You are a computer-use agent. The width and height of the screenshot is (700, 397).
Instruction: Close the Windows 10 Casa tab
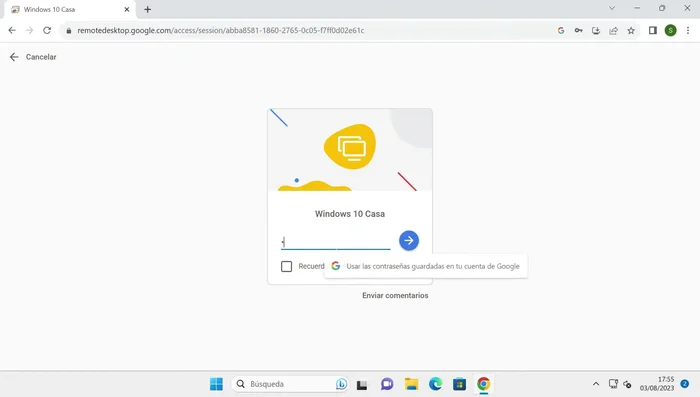[127, 9]
